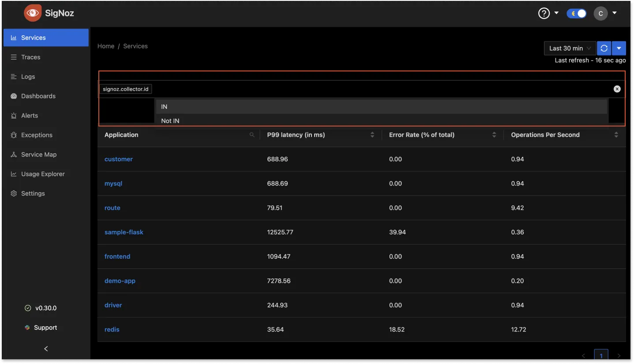Clear the filter with the x icon

(x=617, y=89)
